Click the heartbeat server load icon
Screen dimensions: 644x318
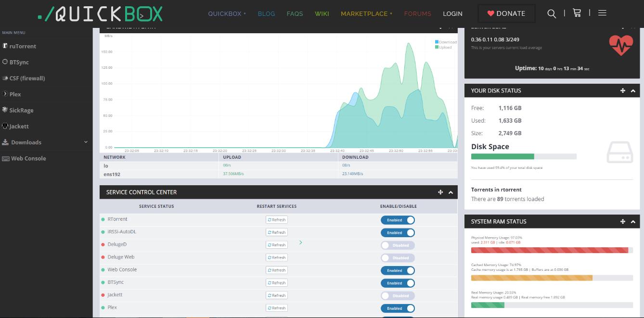click(621, 45)
